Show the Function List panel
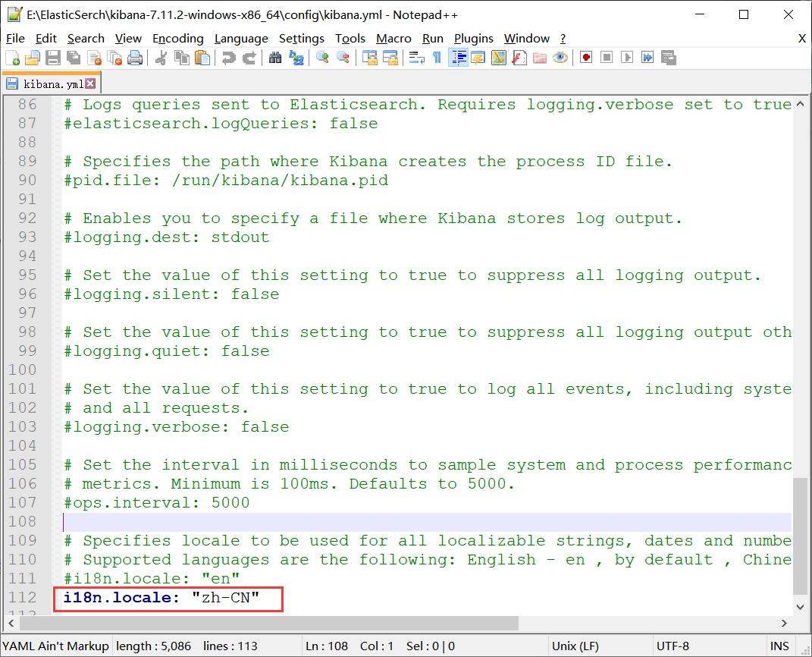Screen dimensions: 812x657 coord(519,58)
